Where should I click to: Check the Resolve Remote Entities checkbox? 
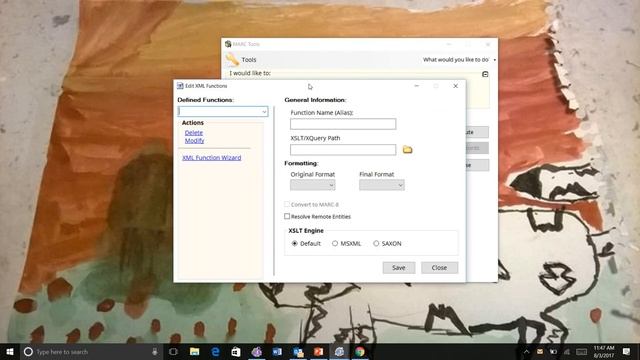287,216
